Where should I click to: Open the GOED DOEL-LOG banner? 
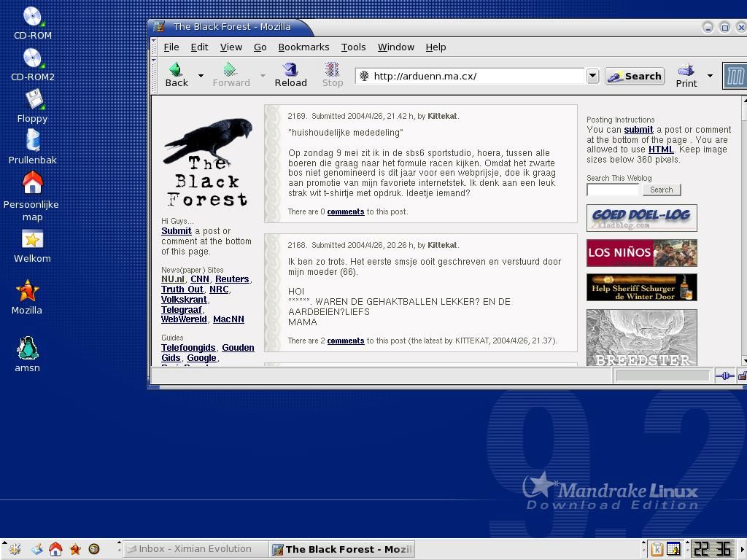(x=642, y=217)
